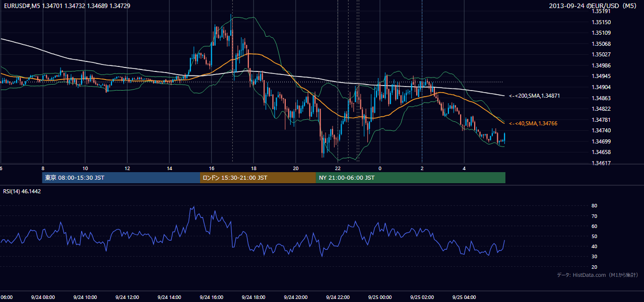Click the 9/24 16:00 date axis label

pos(211,297)
